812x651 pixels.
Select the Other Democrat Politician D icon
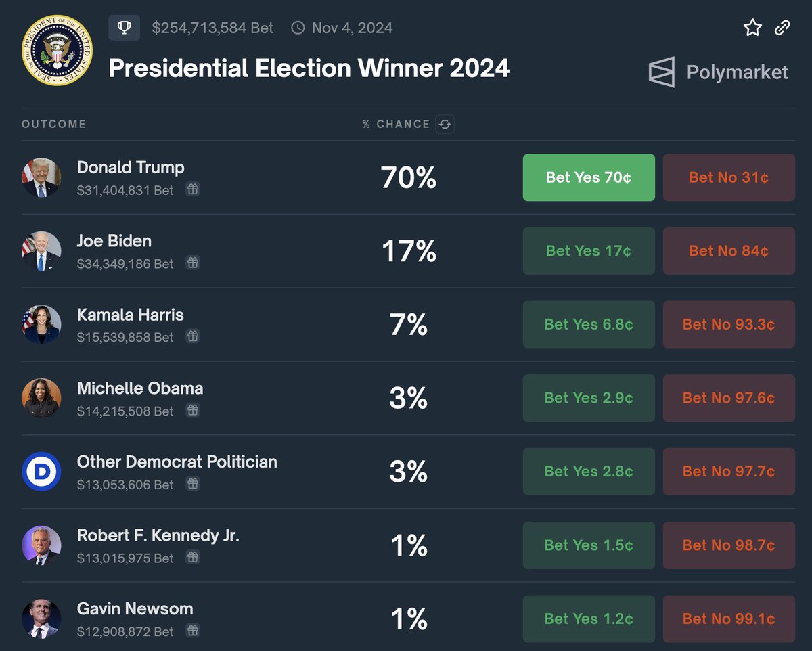click(x=41, y=472)
